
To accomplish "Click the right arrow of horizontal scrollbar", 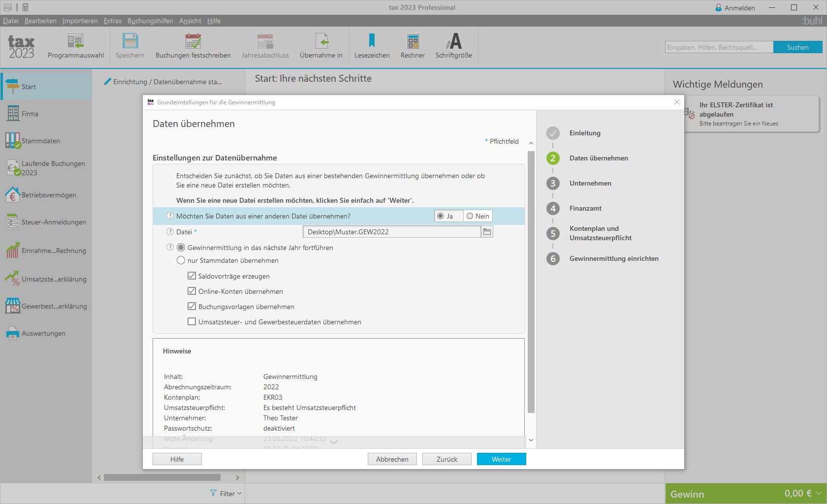I will (237, 477).
